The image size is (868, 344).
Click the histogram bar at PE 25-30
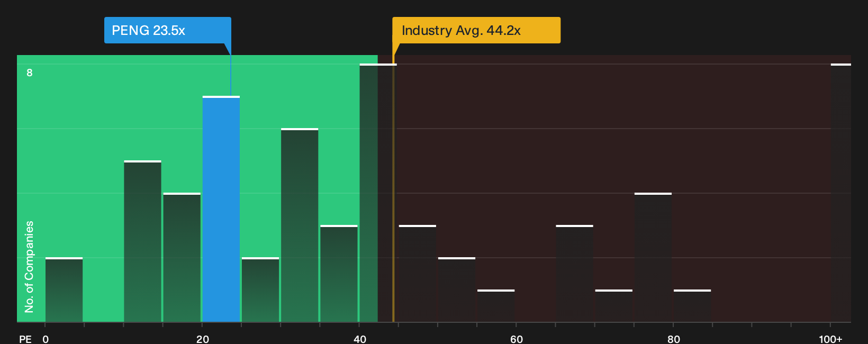(x=260, y=289)
